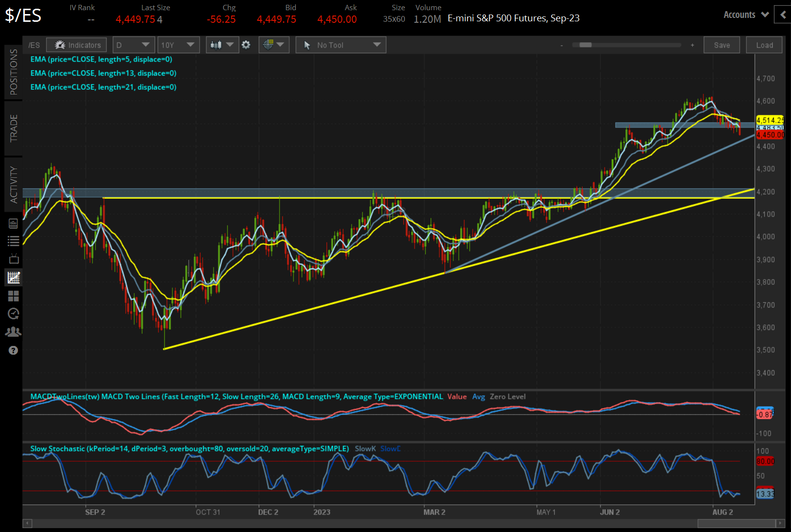Screen dimensions: 791x532
Task: Toggle the Avg plot on the MACD study
Action: 479,396
